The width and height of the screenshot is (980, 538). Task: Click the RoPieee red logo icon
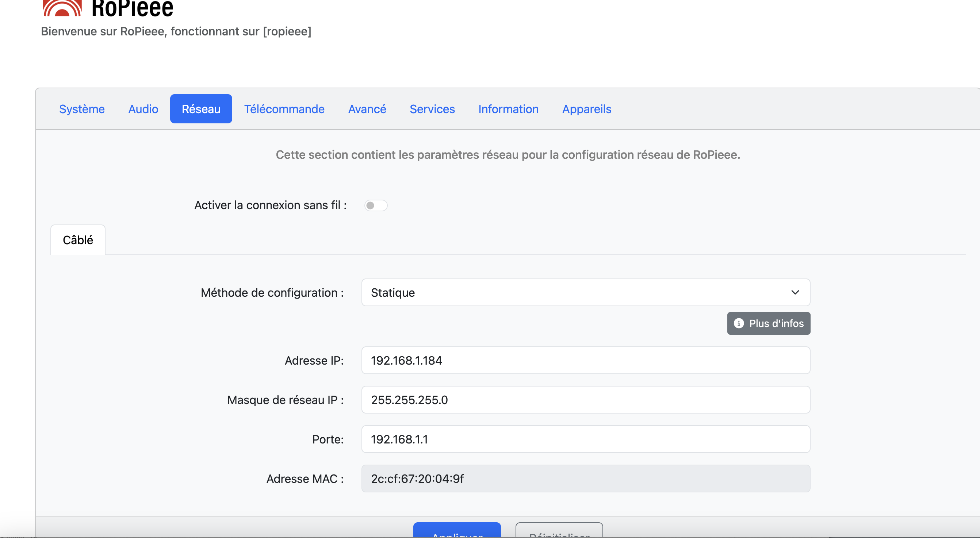(62, 8)
